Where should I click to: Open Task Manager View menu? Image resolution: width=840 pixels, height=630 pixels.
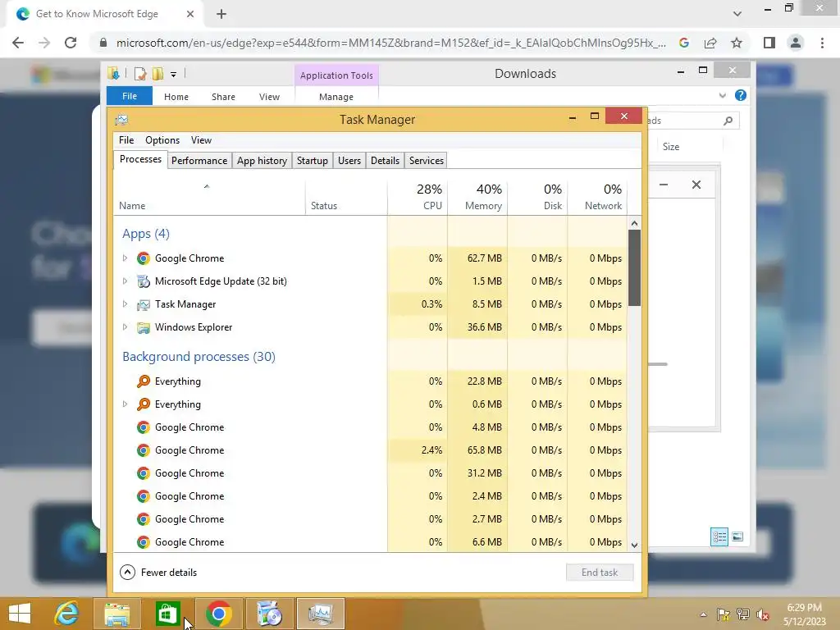(202, 139)
